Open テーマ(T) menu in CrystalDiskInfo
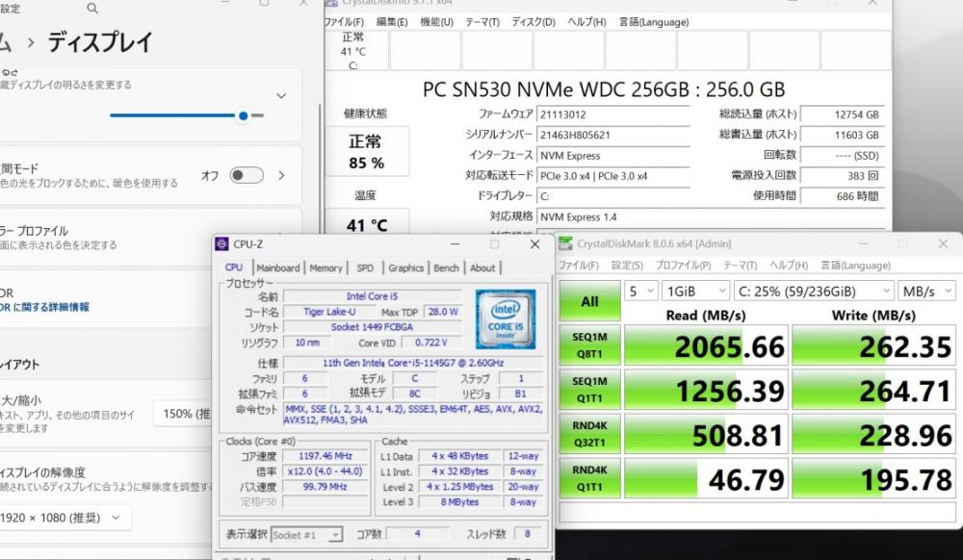This screenshot has width=963, height=560. click(482, 22)
